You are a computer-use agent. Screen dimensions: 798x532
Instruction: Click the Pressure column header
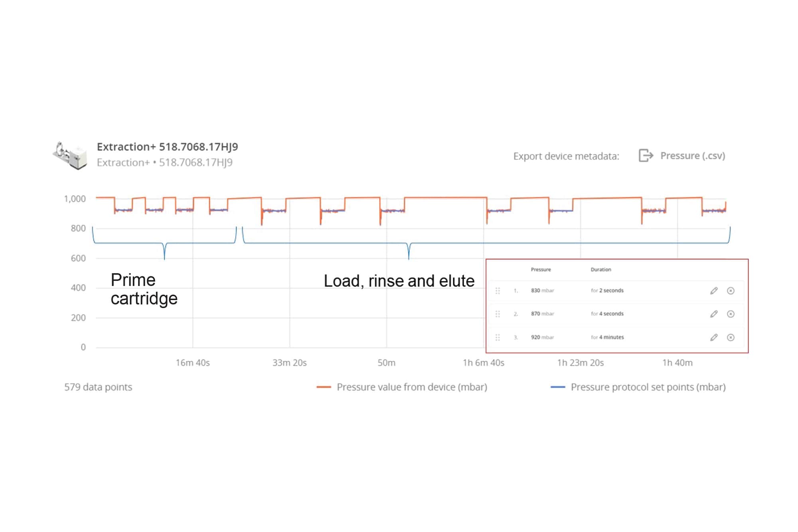[541, 270]
